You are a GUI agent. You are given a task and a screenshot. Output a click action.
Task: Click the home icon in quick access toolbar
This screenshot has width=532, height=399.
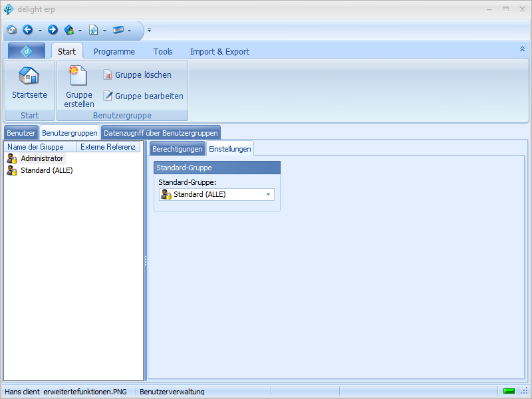click(11, 30)
